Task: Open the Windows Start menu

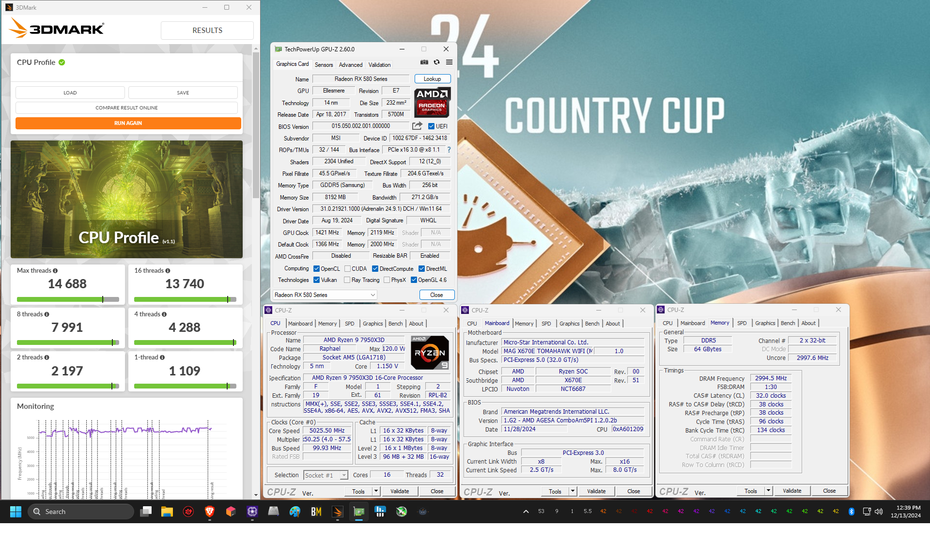Action: (x=15, y=512)
